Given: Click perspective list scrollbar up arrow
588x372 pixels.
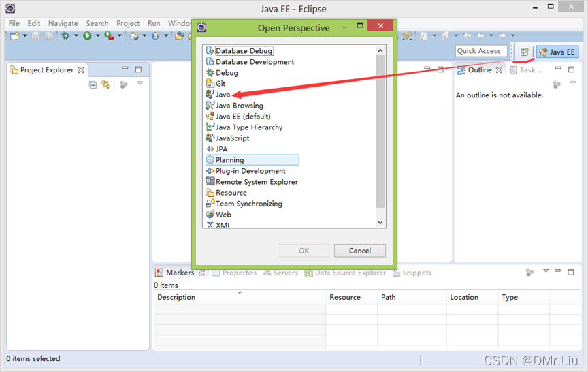Looking at the screenshot, I should pos(380,50).
